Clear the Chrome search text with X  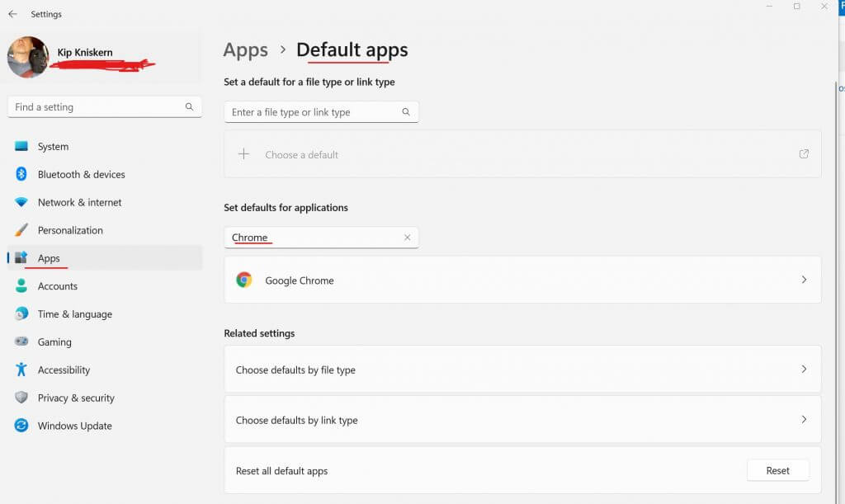[x=407, y=238]
